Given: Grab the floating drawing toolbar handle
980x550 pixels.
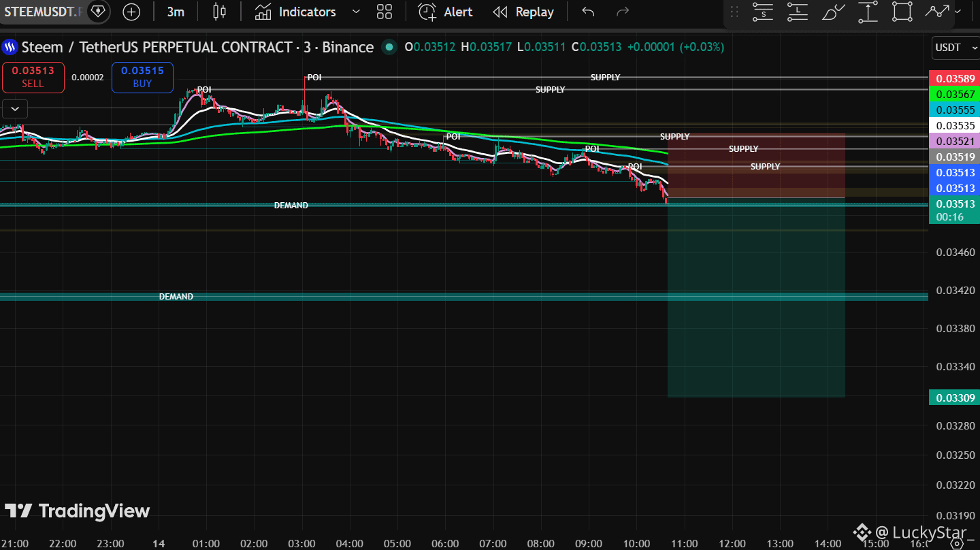Looking at the screenshot, I should 734,12.
